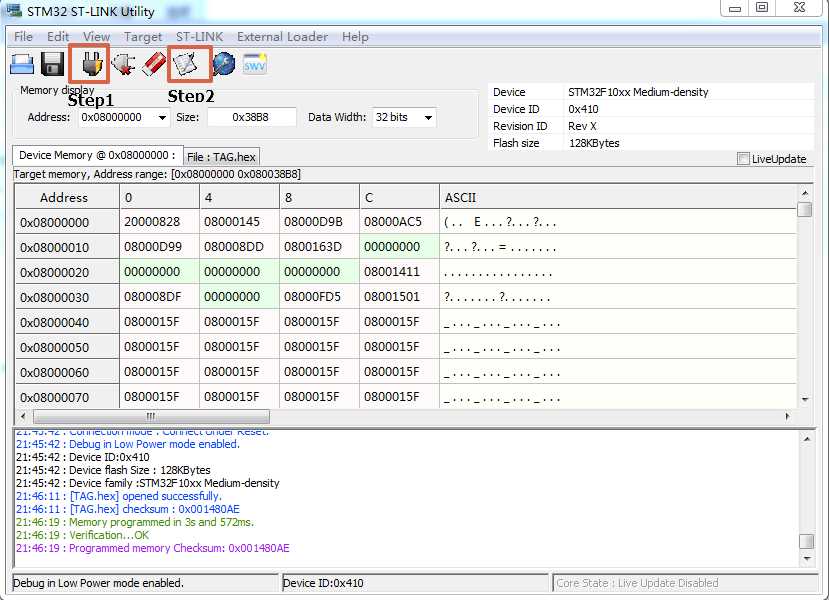Switch to Device Memory @ 0x08000000 tab
The width and height of the screenshot is (829, 600).
[97, 155]
